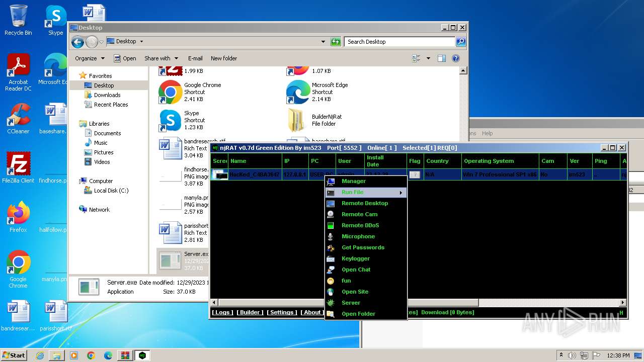Click the Open Site globe icon
The image size is (644, 362).
click(331, 292)
